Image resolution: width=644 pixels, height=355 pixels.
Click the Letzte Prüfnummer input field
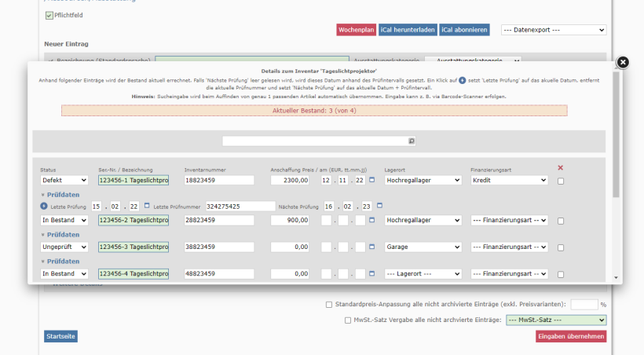coord(238,206)
